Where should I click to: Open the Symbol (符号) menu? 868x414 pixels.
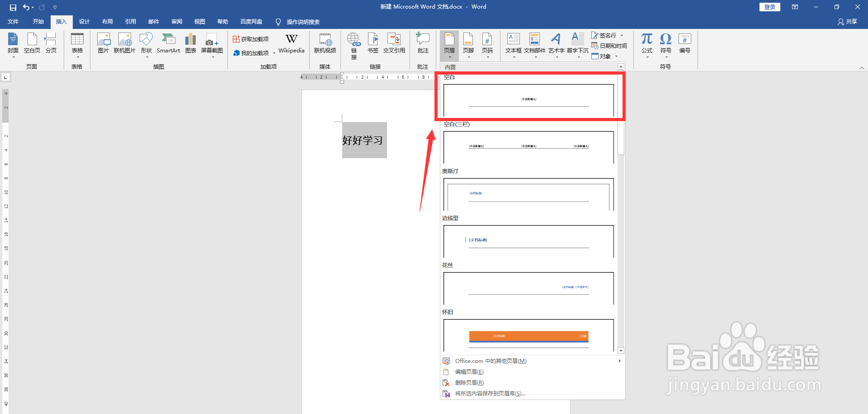point(666,46)
